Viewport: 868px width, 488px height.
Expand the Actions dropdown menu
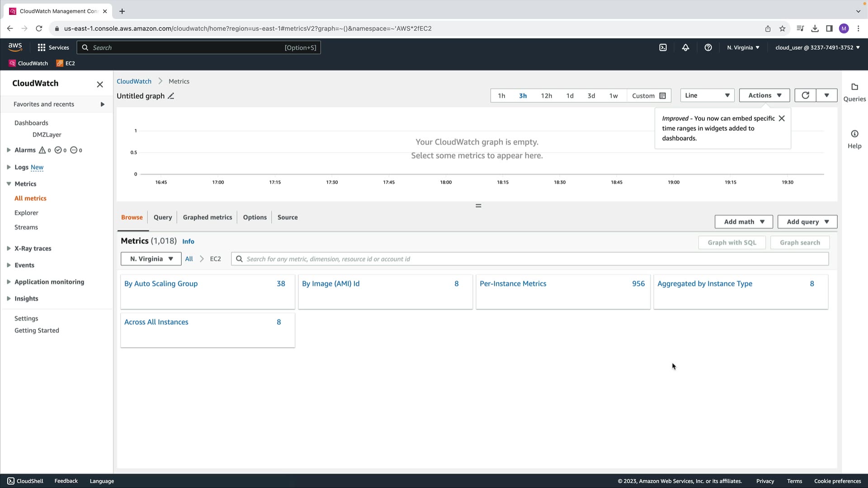[x=764, y=95]
